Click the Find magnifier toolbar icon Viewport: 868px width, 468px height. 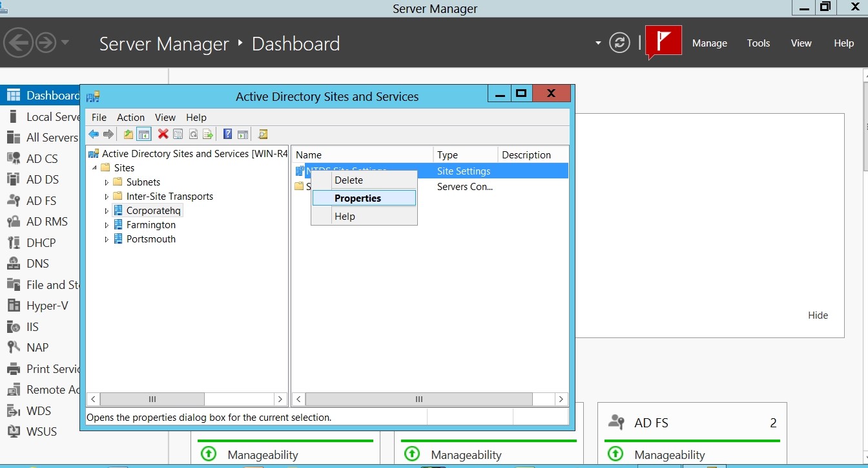[x=263, y=134]
